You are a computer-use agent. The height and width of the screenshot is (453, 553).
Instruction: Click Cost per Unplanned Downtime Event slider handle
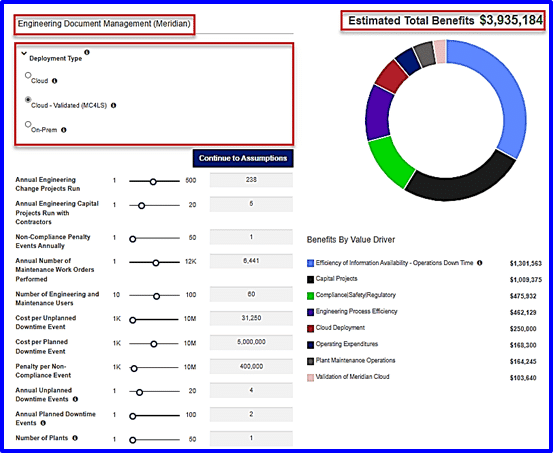133,320
